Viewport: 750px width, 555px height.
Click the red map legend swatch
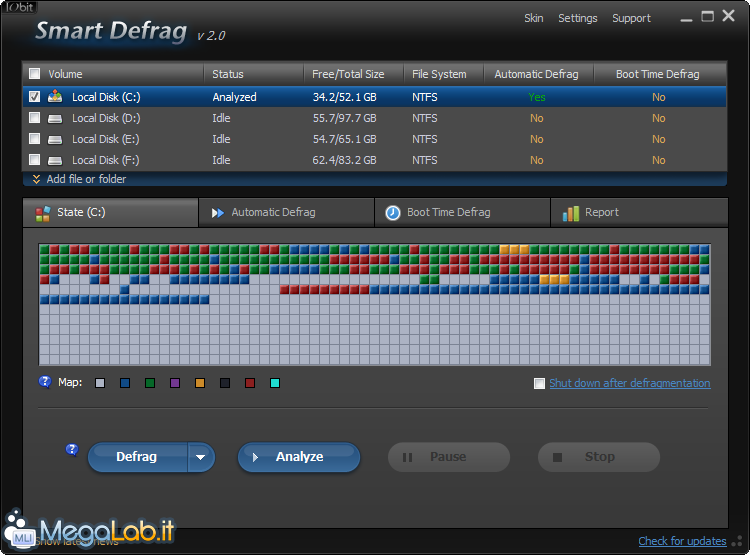pyautogui.click(x=250, y=383)
